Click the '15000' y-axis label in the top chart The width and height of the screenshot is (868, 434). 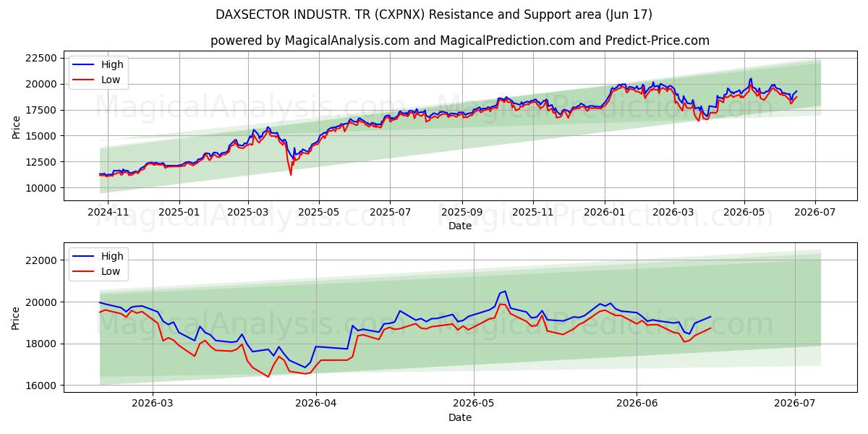(x=41, y=136)
